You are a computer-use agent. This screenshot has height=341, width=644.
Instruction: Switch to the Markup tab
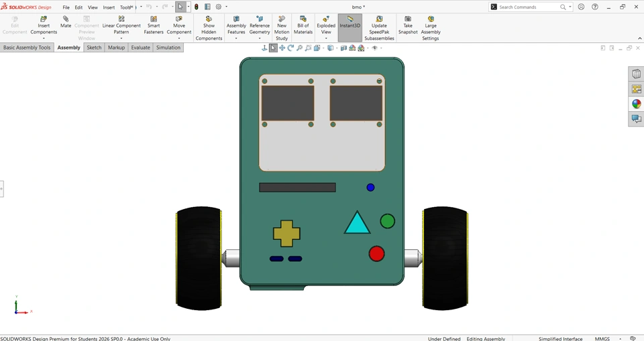(x=116, y=48)
